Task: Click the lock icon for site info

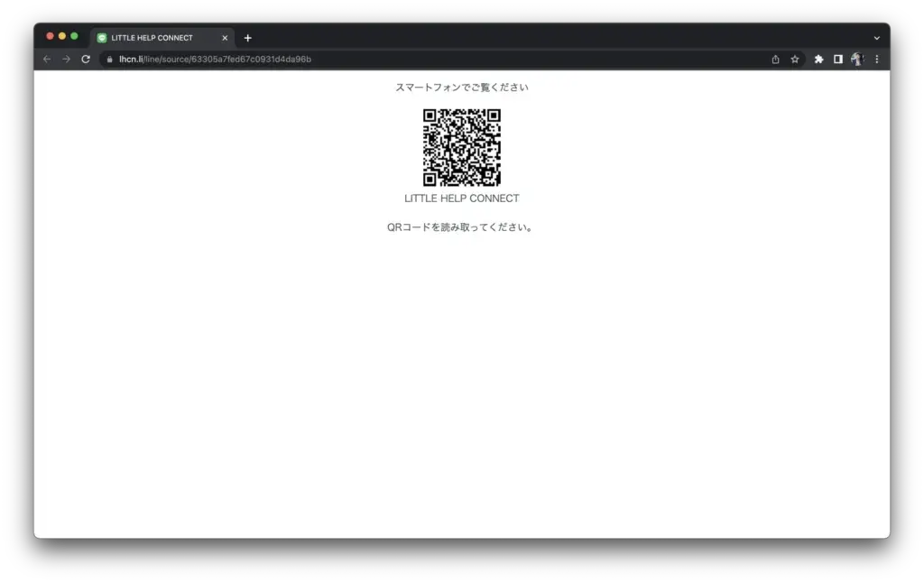Action: [110, 60]
